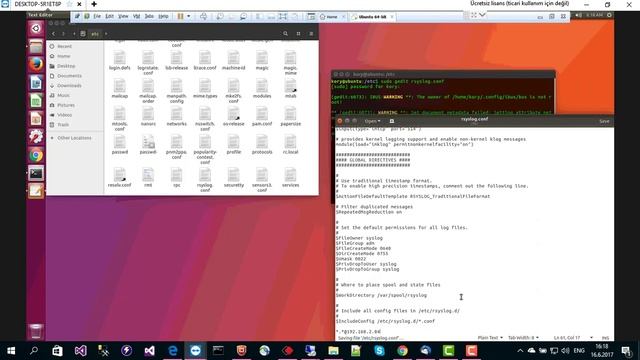The width and height of the screenshot is (640, 360).
Task: Open Windows taskbar search
Action: tap(34, 351)
